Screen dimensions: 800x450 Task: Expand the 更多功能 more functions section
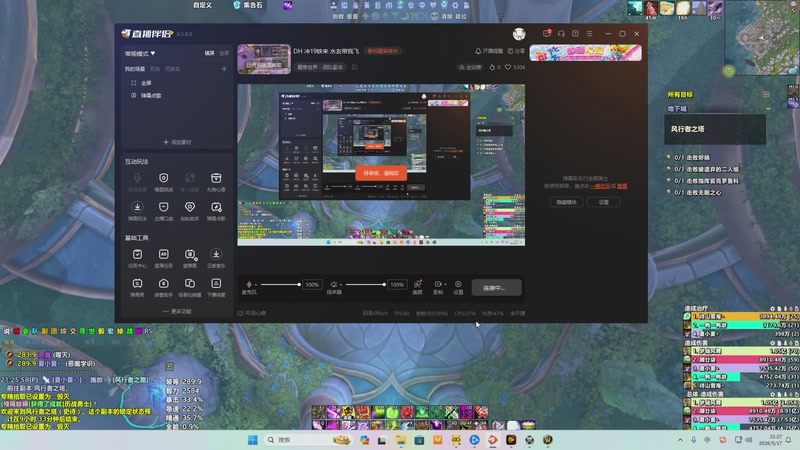coord(177,311)
